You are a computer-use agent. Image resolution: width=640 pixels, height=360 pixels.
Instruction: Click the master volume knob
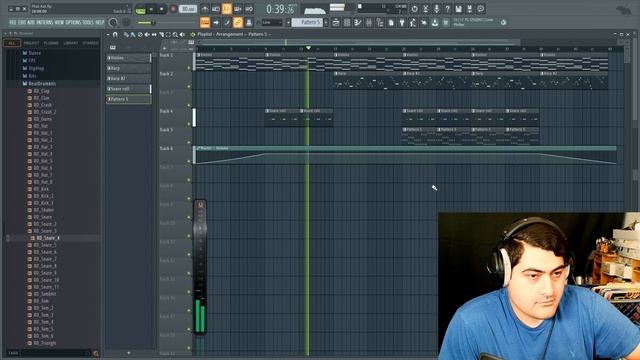coord(113,22)
